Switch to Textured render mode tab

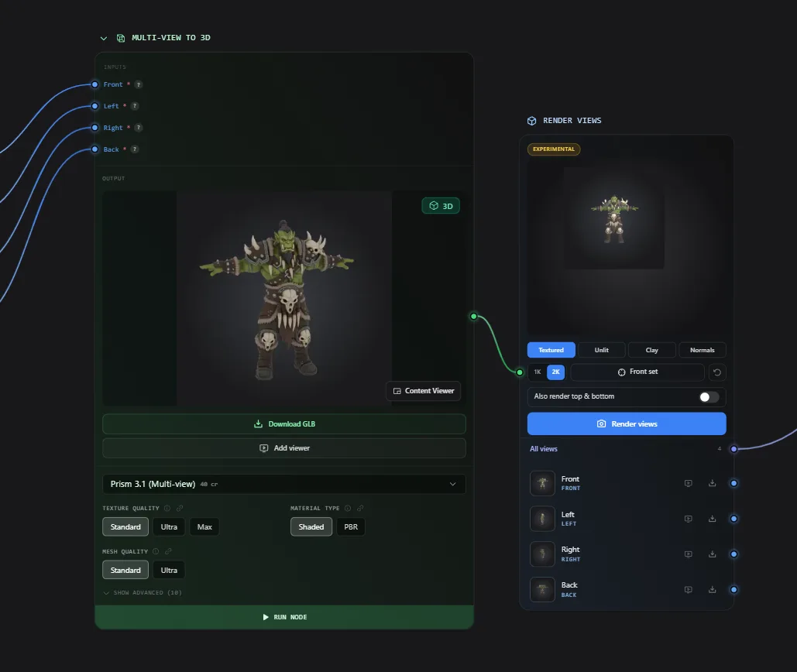point(551,350)
